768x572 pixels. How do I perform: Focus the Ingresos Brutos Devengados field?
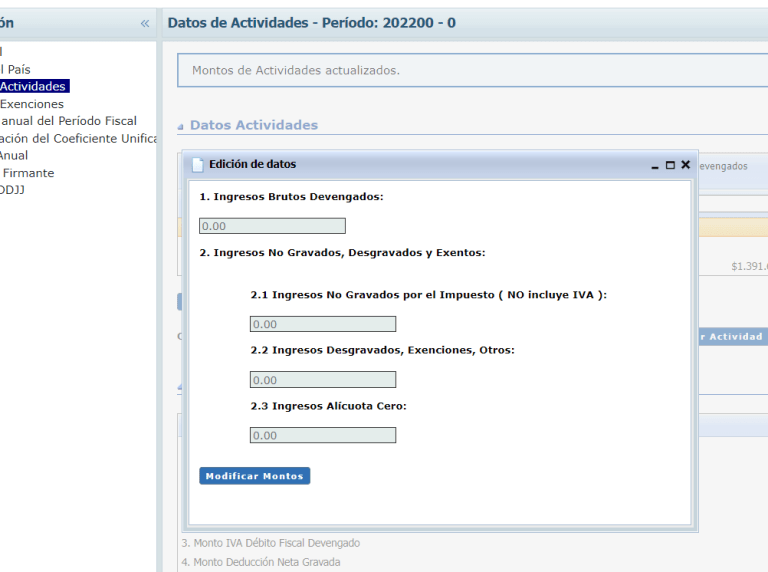272,226
